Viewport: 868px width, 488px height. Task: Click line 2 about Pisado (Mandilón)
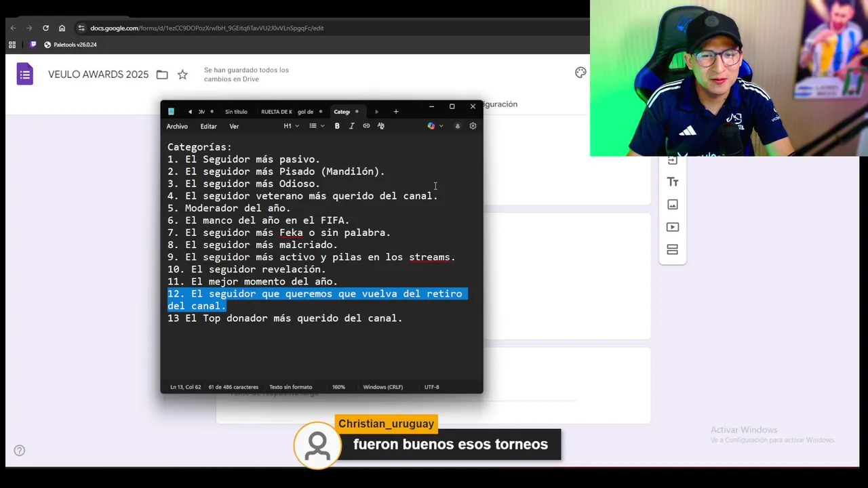tap(276, 171)
